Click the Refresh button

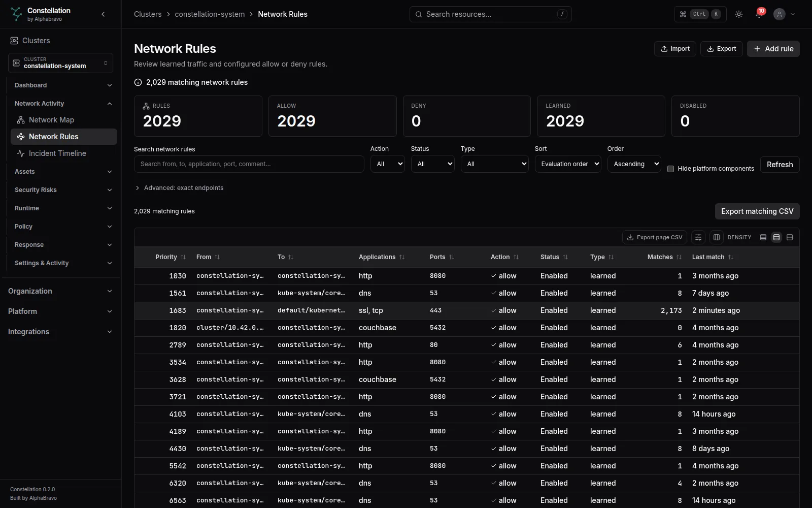click(x=780, y=165)
